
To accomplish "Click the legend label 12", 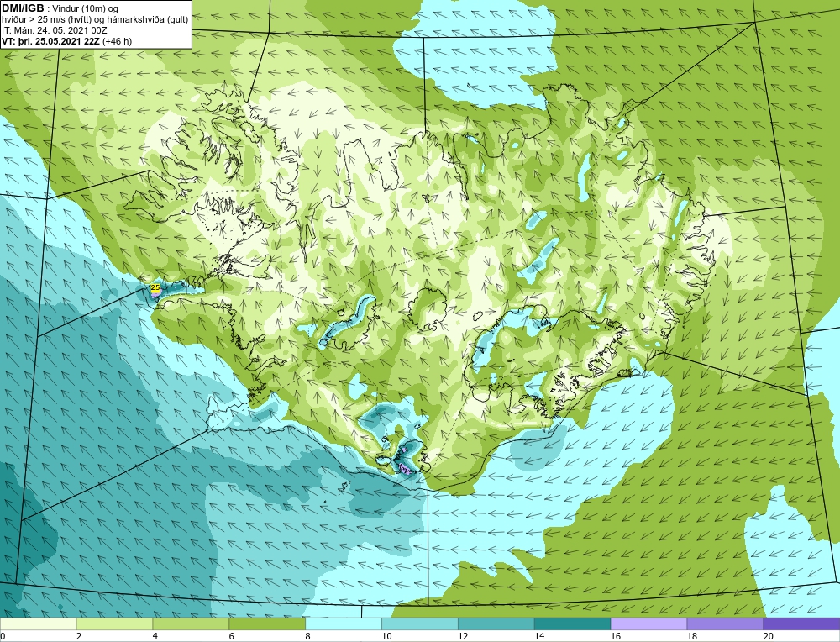I will tap(462, 637).
